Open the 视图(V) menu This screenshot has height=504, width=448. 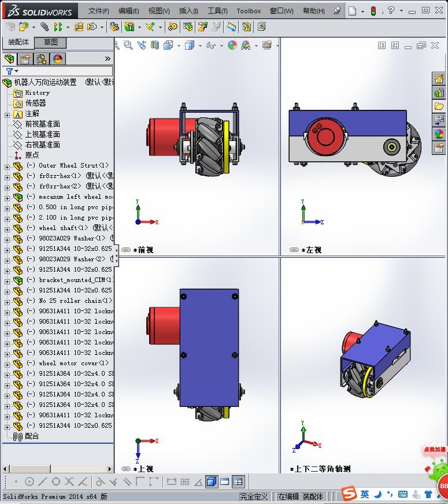[x=159, y=11]
